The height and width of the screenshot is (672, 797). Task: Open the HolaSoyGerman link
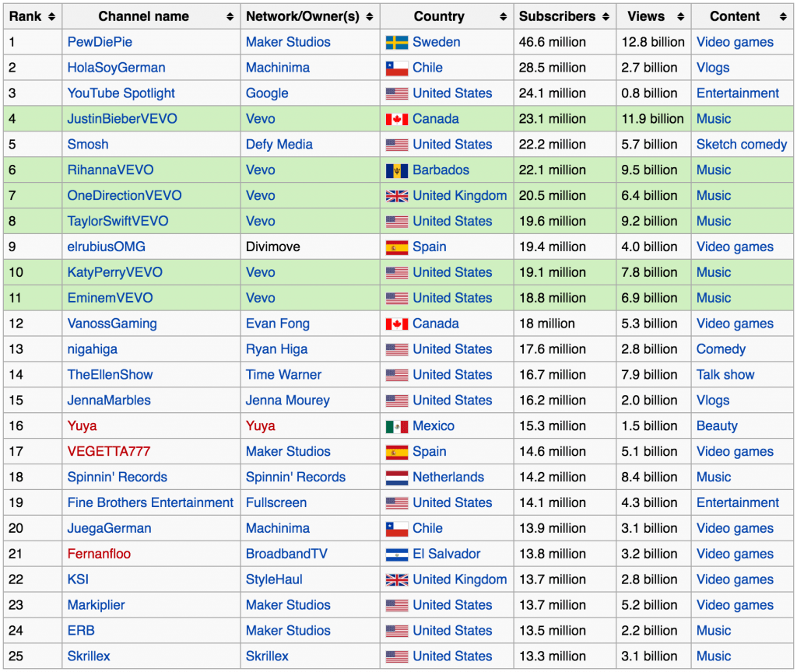point(117,68)
